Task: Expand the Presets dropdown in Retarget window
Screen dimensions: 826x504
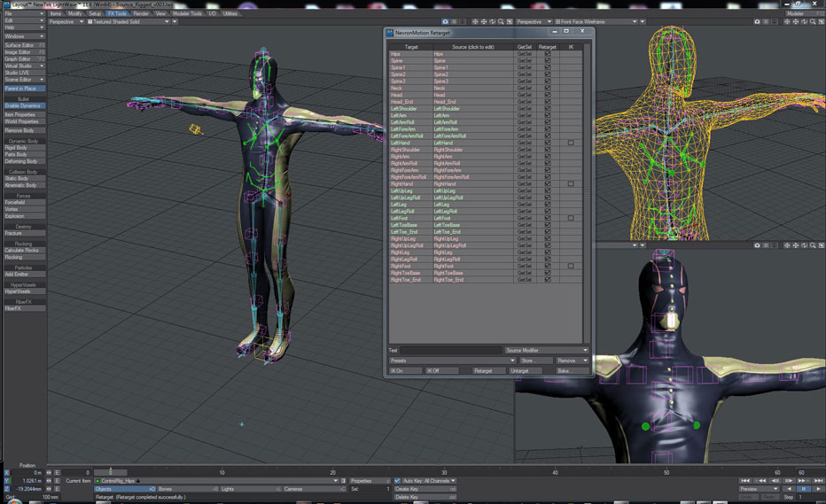Action: point(451,361)
